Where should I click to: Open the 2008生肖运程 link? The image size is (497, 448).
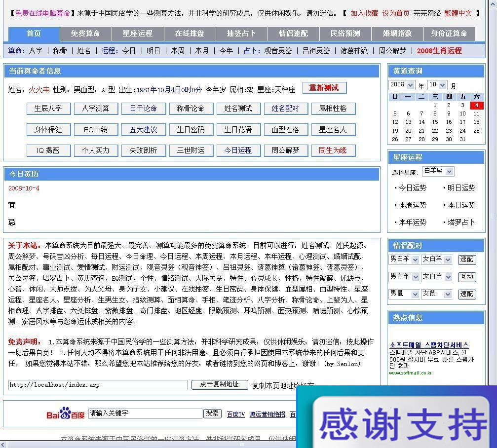(x=439, y=51)
